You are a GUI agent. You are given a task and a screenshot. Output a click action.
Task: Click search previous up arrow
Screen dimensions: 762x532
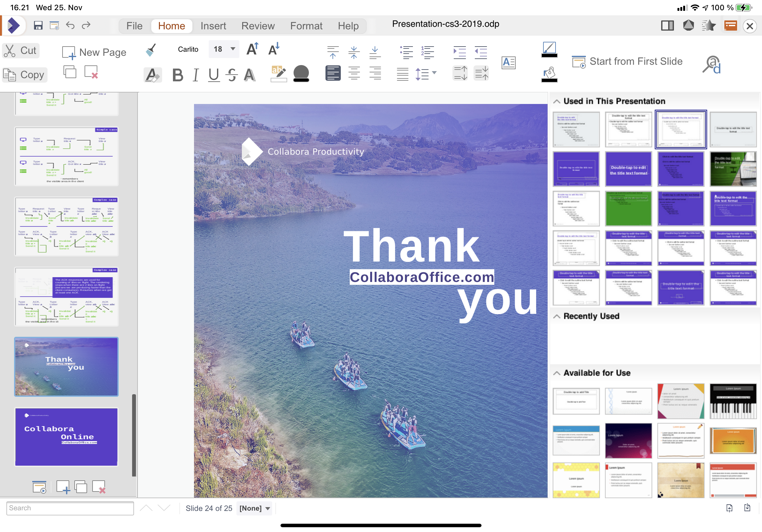coord(146,508)
